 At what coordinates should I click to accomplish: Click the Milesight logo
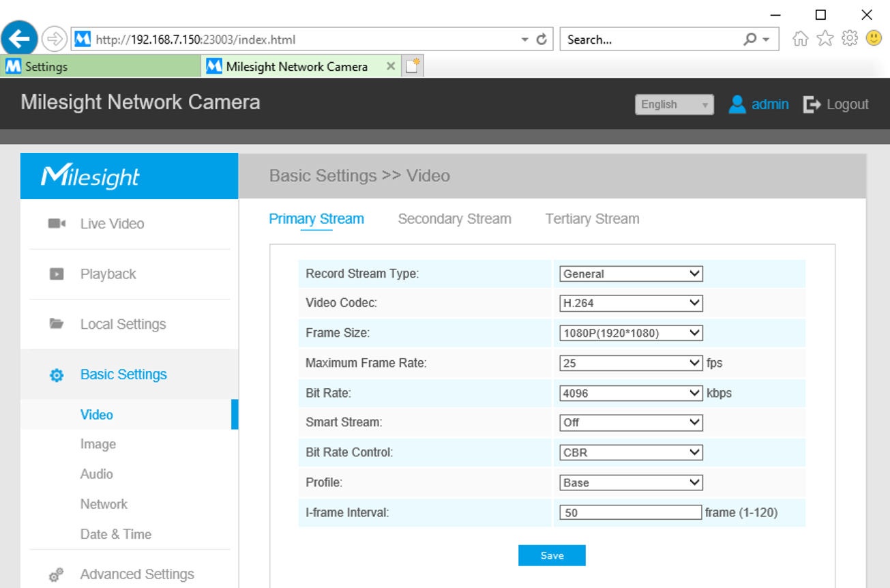[90, 177]
